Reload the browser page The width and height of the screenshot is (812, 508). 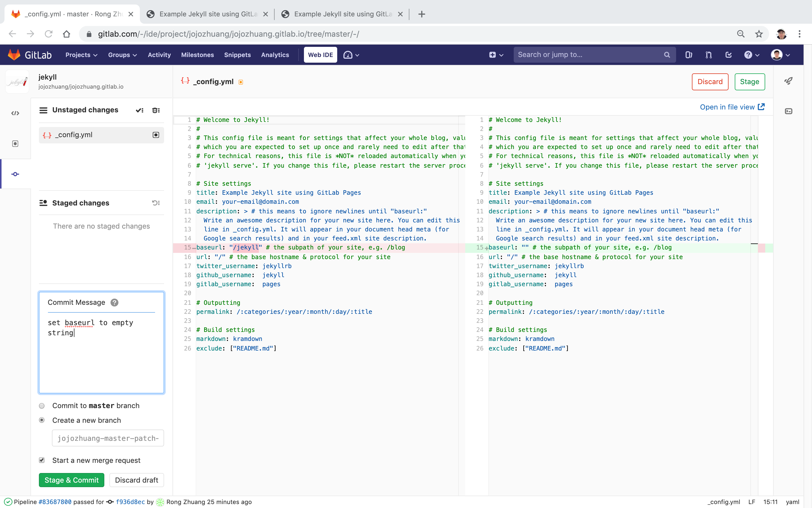(x=49, y=34)
